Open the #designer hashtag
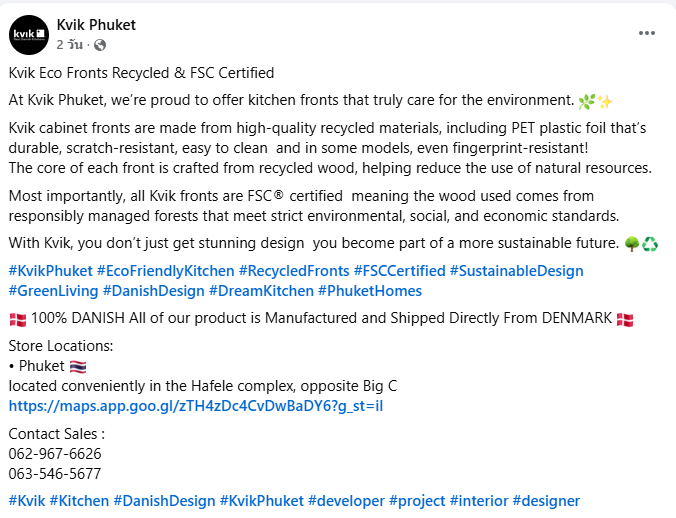Screen dimensions: 676x518 (x=546, y=501)
